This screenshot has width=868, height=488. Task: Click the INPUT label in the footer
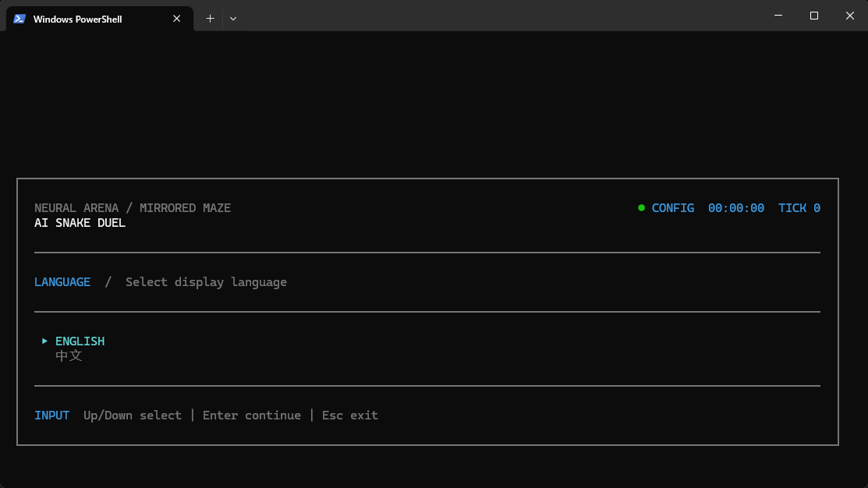click(x=52, y=416)
